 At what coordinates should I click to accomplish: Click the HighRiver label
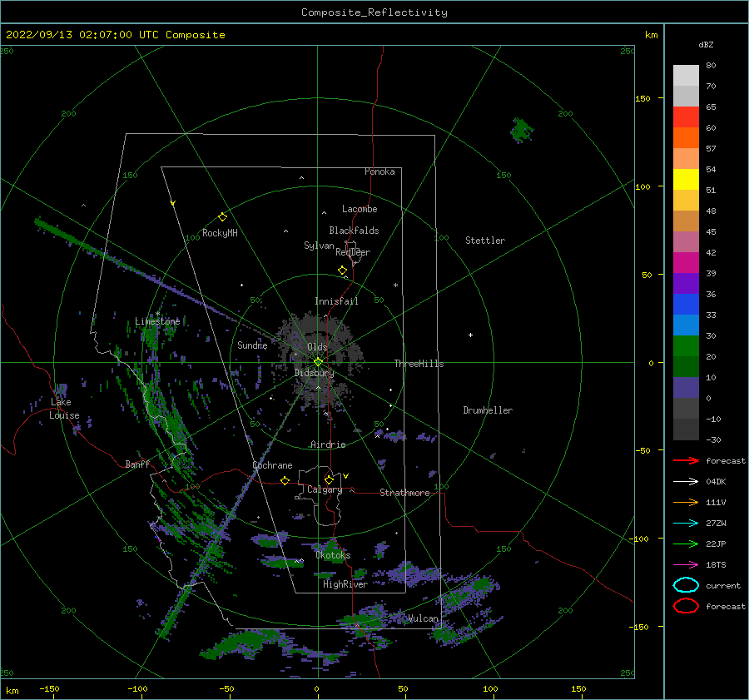[x=345, y=584]
